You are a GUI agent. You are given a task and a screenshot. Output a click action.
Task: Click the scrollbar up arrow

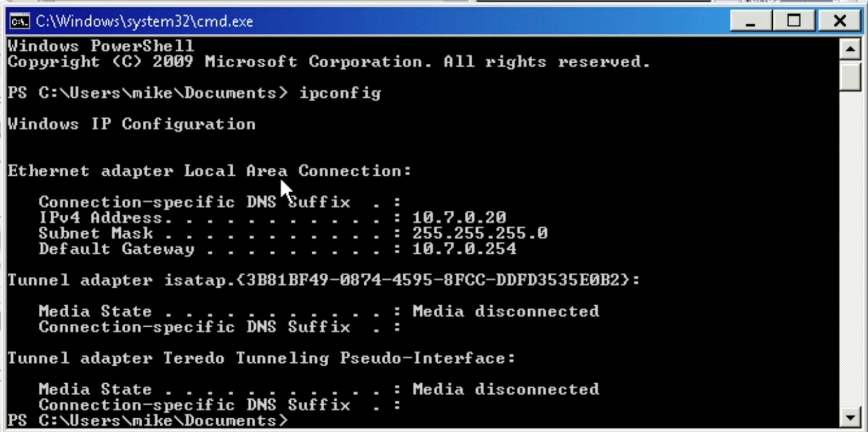pyautogui.click(x=850, y=49)
